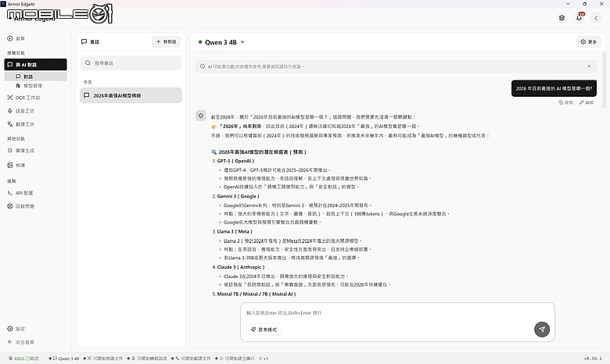Click the 2026年最強AI模型 candidates heading
This screenshot has width=610, height=364.
[259, 152]
